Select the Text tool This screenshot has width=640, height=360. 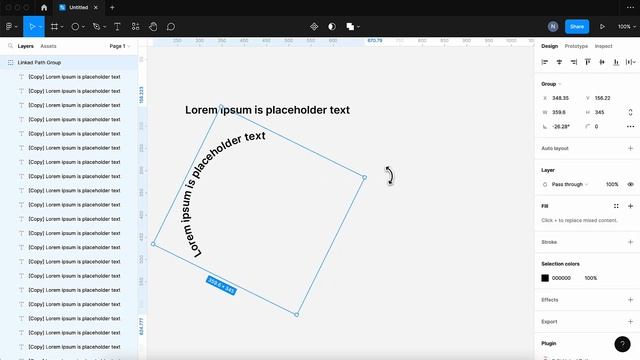point(117,27)
